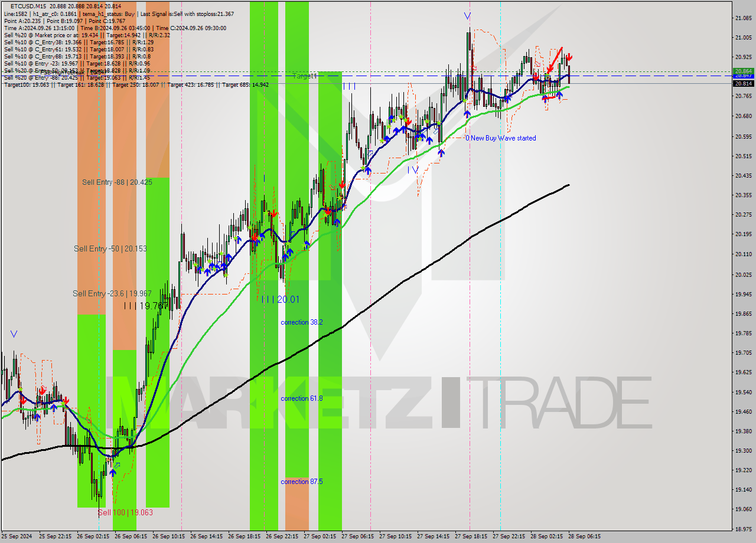Screen dimensions: 756x543
Task: Click the '27 Sep 02:15' time label
Action: tap(320, 537)
